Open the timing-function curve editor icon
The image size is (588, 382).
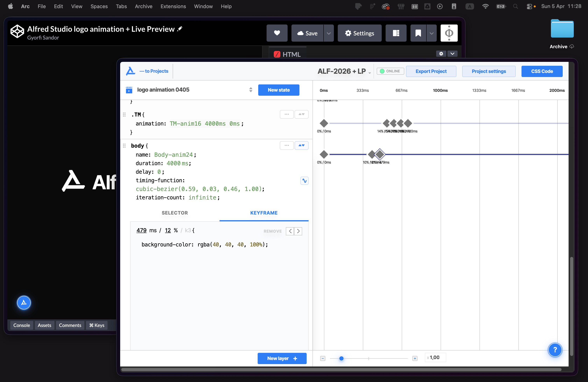(x=304, y=181)
